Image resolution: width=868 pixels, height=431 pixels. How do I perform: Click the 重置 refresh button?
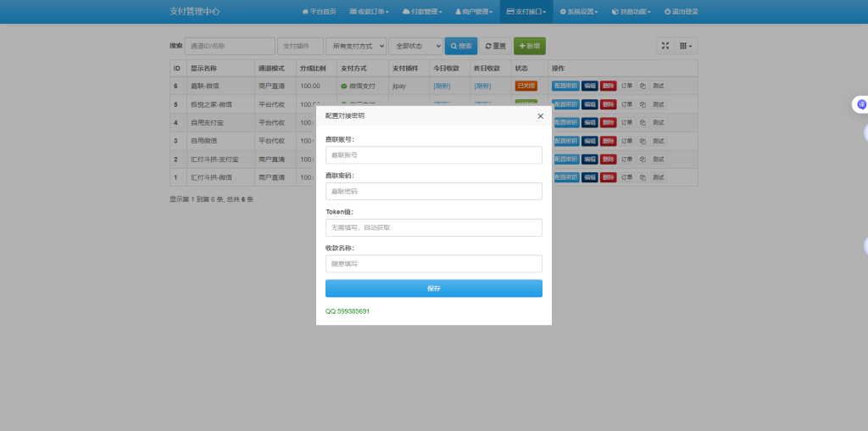click(x=496, y=46)
